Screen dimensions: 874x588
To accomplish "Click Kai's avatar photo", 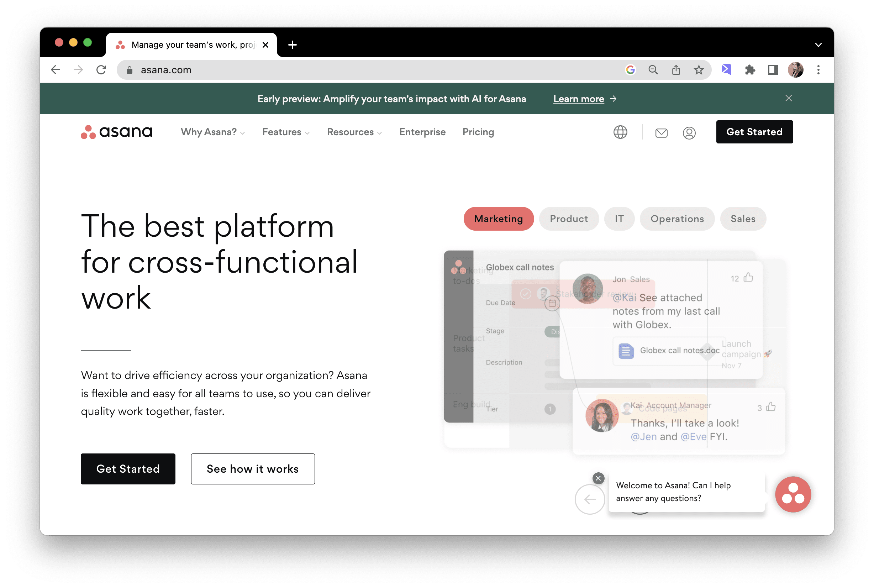I will click(602, 415).
